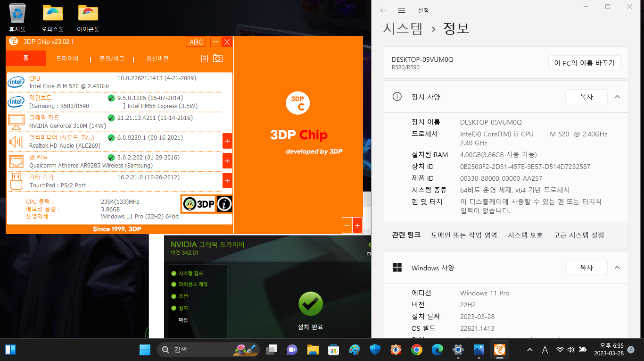
Task: Click the 복사 button for 장치 사양
Action: (x=586, y=97)
